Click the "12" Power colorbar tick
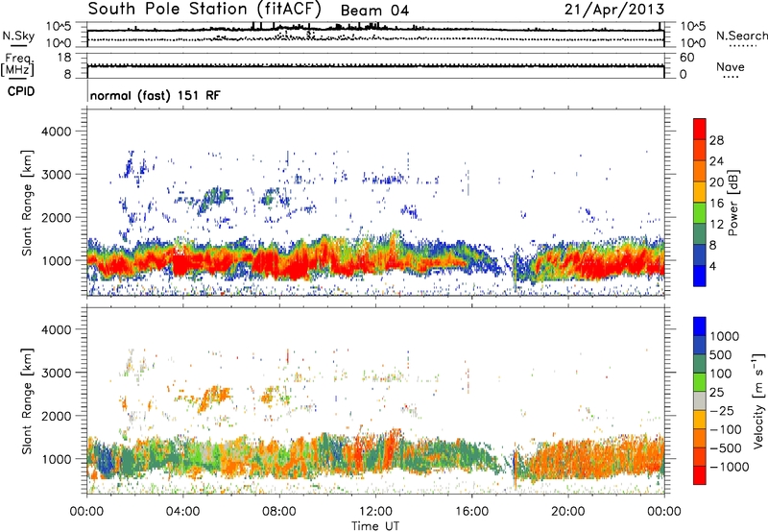This screenshot has width=768, height=532. [x=716, y=225]
